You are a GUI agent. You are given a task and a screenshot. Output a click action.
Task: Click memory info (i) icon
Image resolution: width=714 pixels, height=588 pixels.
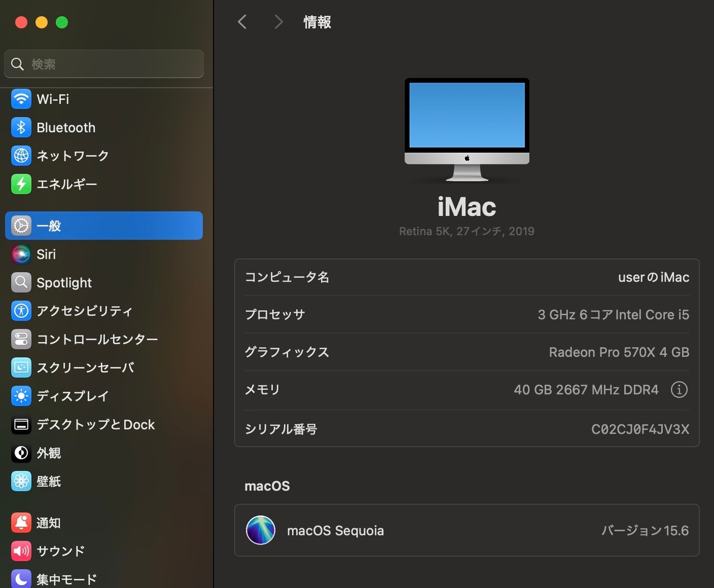point(679,390)
